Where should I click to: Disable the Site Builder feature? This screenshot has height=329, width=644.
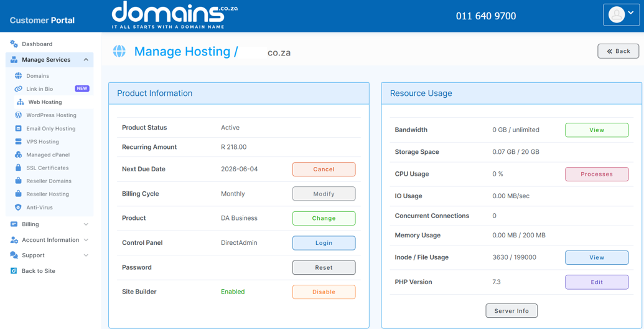tap(324, 292)
